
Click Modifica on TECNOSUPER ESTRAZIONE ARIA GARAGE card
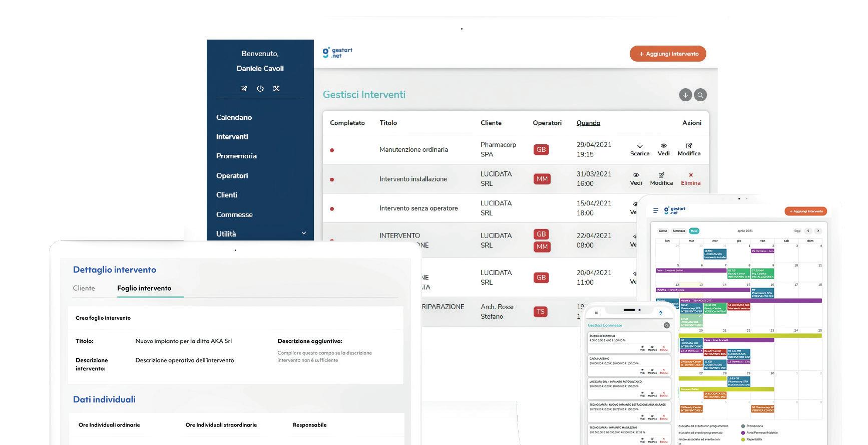click(652, 417)
